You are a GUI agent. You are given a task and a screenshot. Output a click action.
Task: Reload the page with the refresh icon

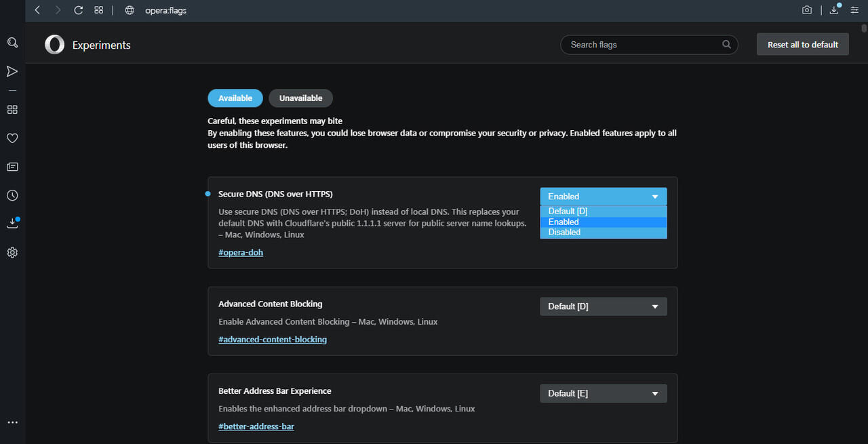pyautogui.click(x=79, y=10)
